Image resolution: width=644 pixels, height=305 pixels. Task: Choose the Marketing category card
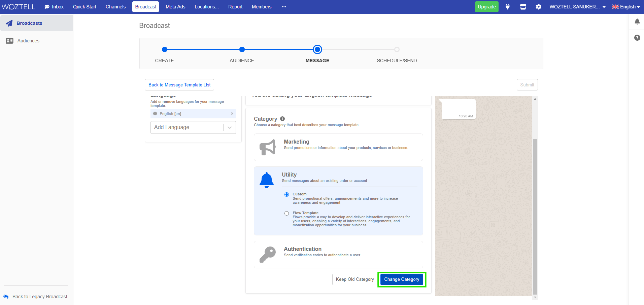tap(338, 147)
